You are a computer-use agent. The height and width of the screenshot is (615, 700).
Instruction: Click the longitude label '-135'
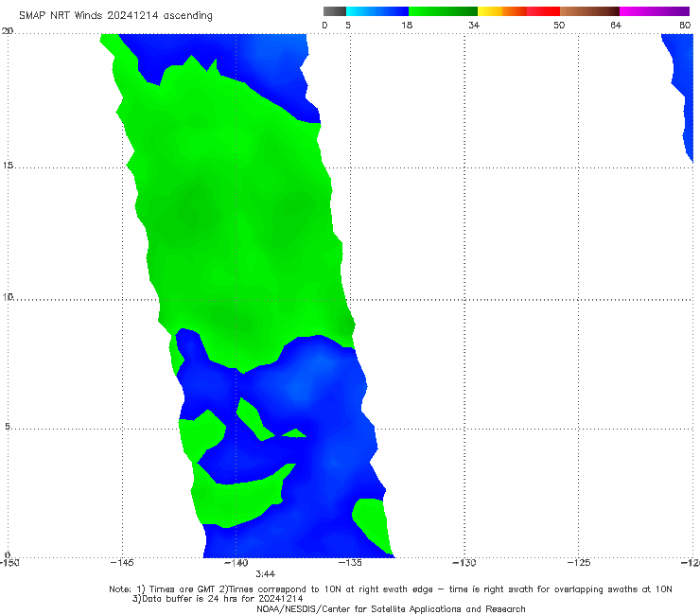[350, 563]
